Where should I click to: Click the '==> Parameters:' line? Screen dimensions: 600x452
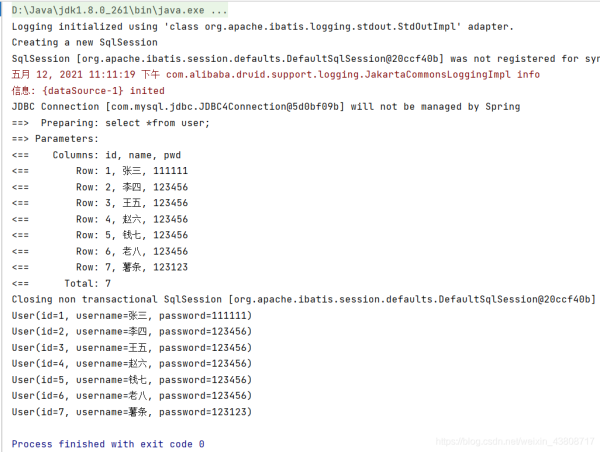pyautogui.click(x=56, y=138)
